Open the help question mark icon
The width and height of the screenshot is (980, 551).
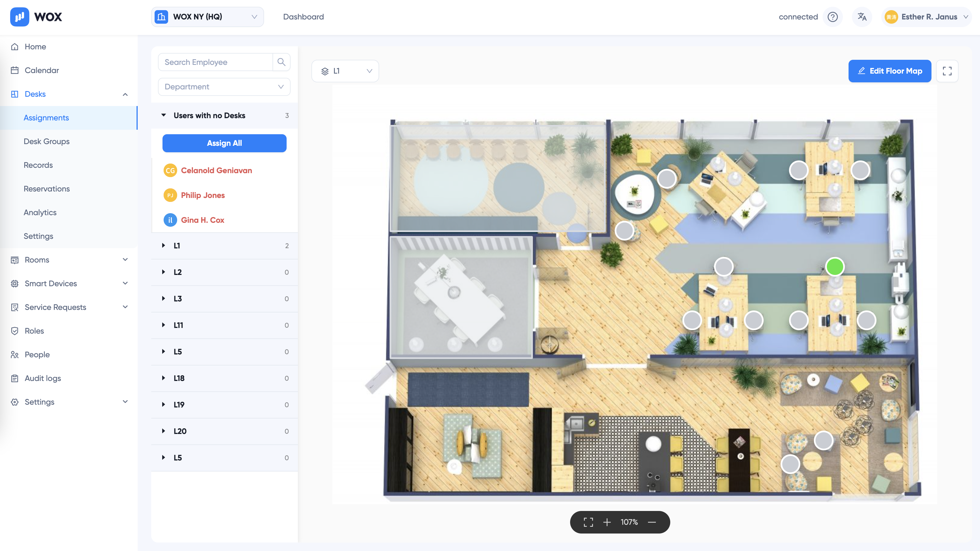832,17
